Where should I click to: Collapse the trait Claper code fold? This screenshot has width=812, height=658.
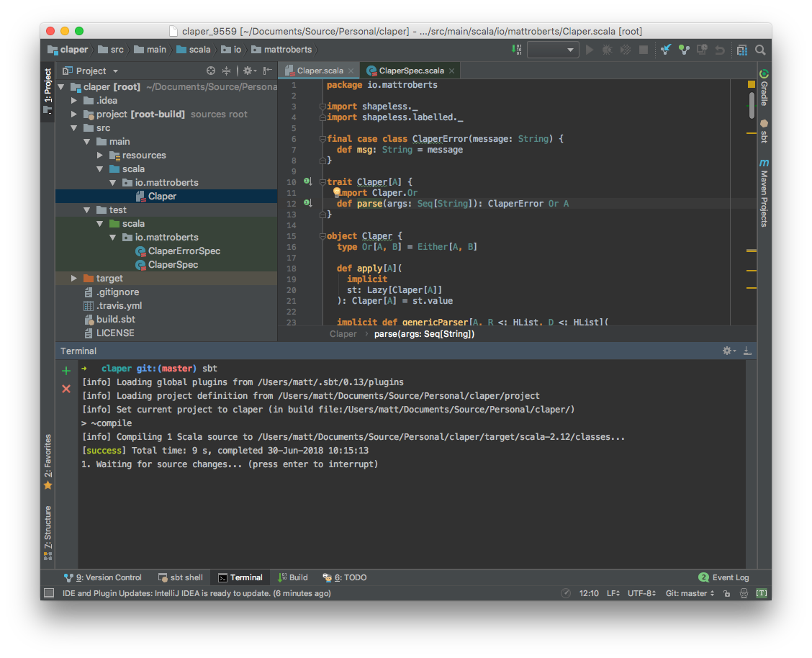(x=322, y=181)
